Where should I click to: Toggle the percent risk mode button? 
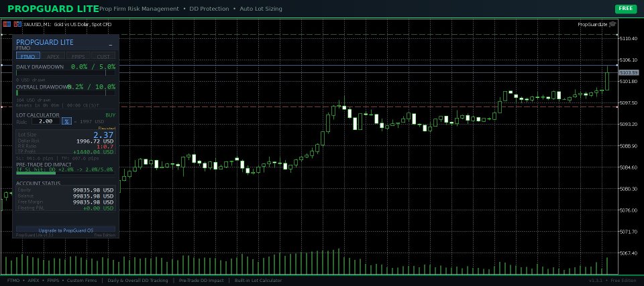pos(66,121)
